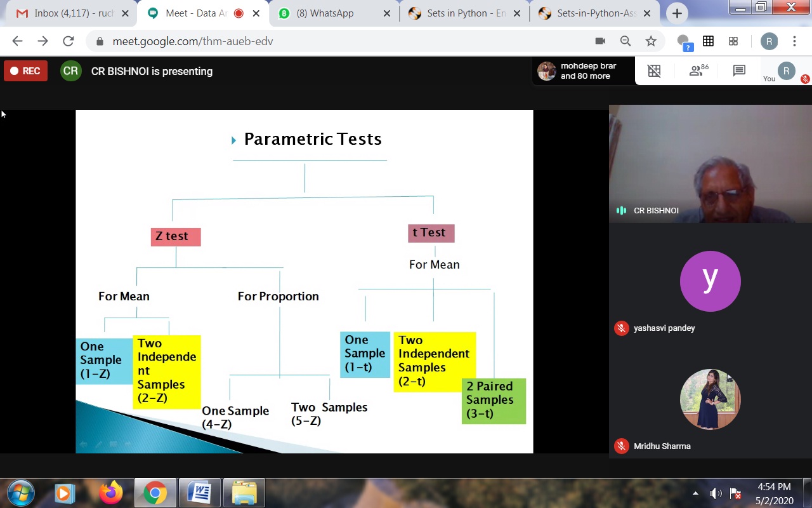Reload the Google Meet page

click(69, 41)
